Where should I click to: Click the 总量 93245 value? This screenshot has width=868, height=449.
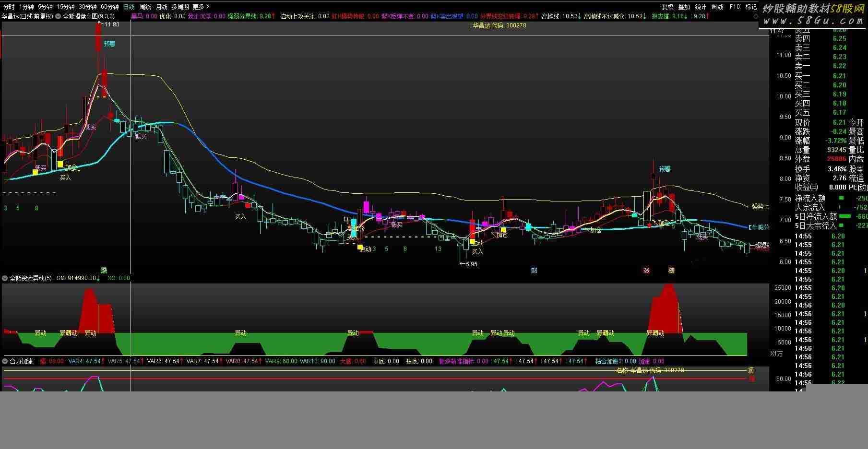[837, 150]
